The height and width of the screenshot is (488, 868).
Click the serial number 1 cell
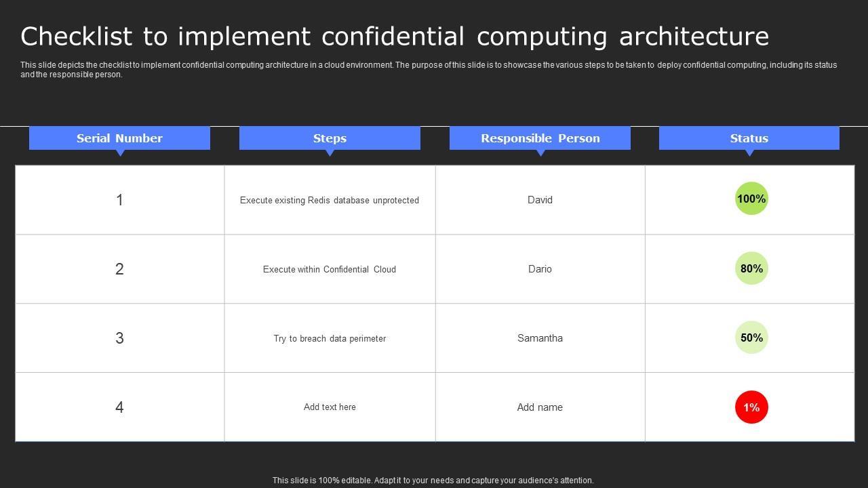pyautogui.click(x=119, y=200)
